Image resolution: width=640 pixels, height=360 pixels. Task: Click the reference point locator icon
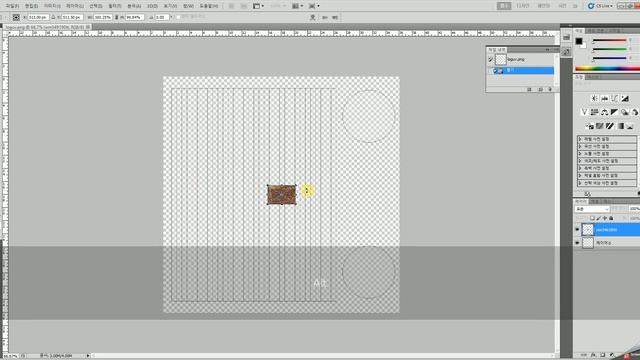[x=16, y=17]
